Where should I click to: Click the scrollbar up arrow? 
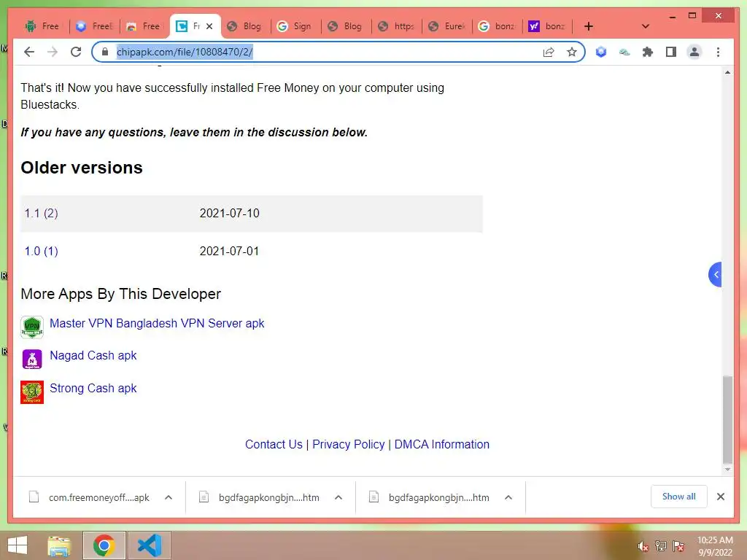(727, 72)
